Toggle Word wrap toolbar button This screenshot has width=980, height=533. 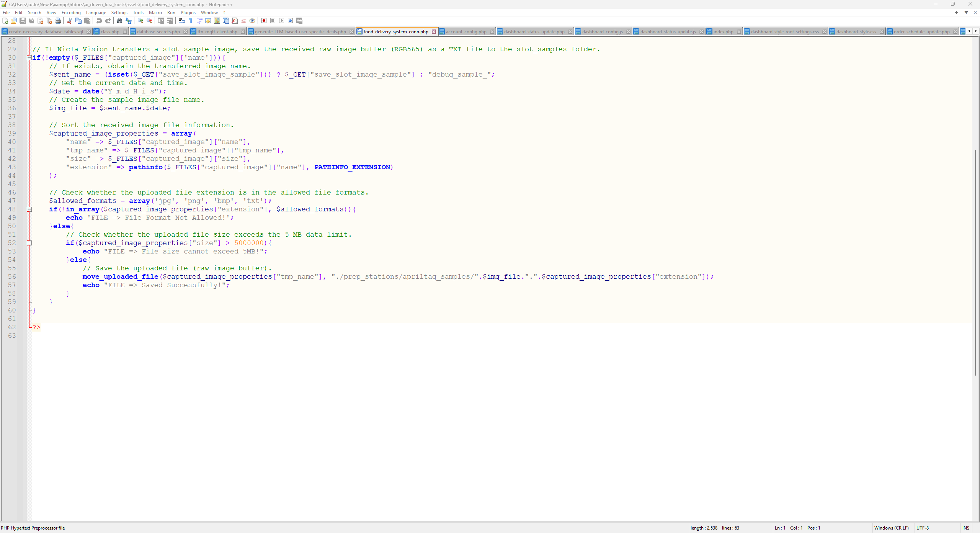(182, 21)
